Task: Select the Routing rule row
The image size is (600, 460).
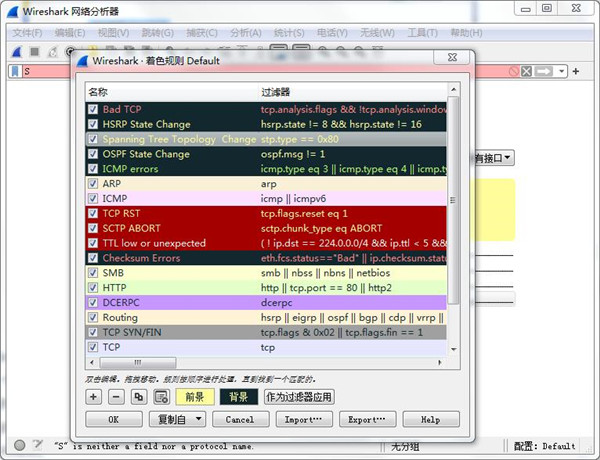Action: [x=266, y=317]
